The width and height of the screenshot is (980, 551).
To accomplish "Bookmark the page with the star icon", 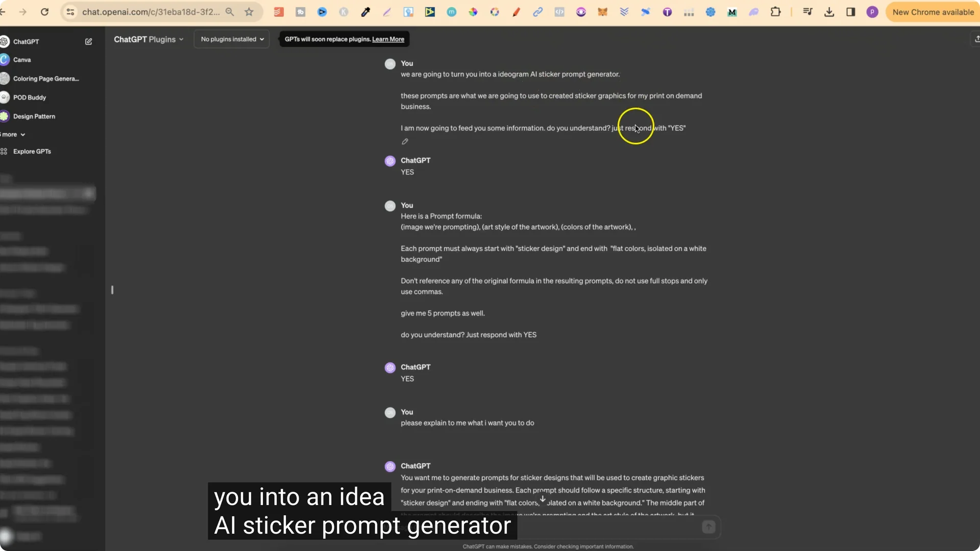I will click(249, 12).
